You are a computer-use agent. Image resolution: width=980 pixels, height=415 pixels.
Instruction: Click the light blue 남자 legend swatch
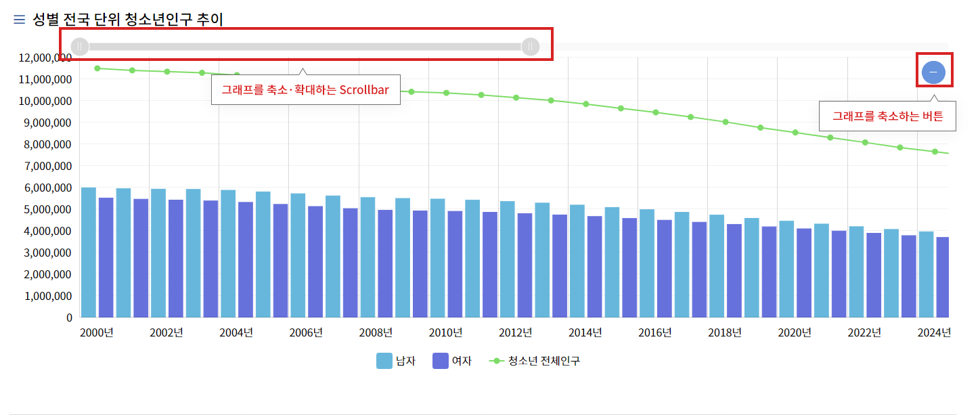coord(384,360)
